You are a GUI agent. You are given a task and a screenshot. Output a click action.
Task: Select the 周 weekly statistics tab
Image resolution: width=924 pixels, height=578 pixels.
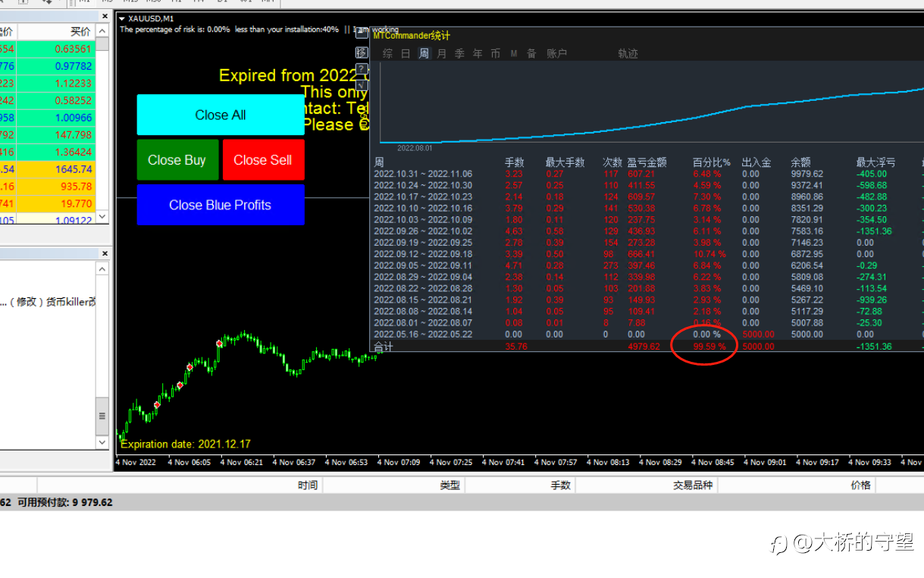[x=424, y=54]
